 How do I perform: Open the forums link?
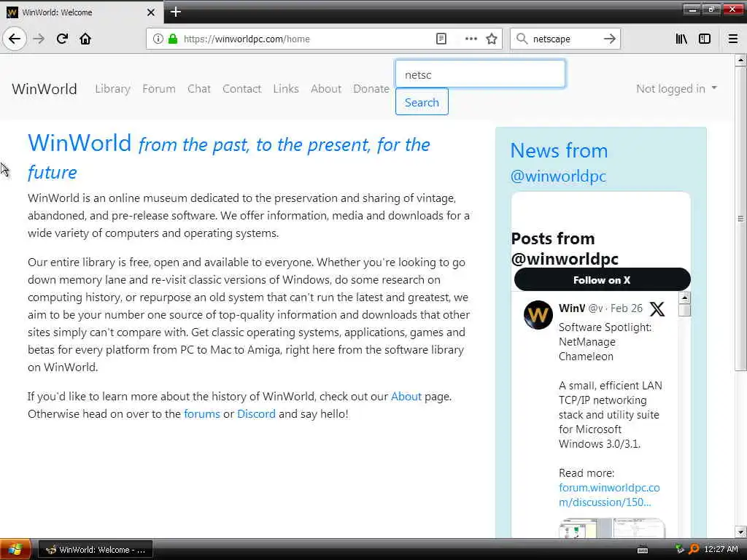202,414
